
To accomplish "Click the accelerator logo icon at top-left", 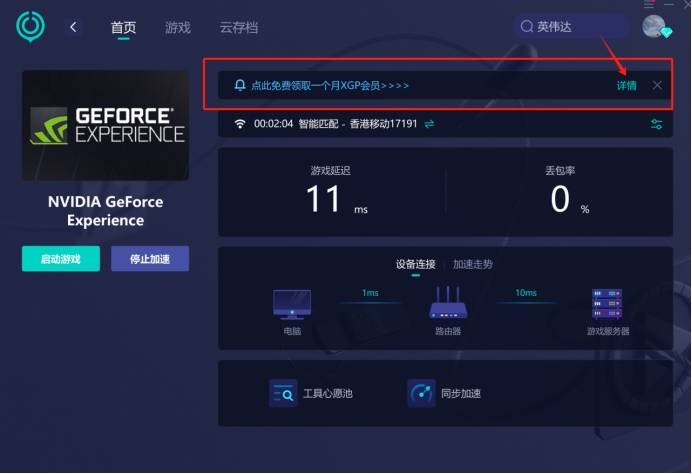I will (x=31, y=27).
